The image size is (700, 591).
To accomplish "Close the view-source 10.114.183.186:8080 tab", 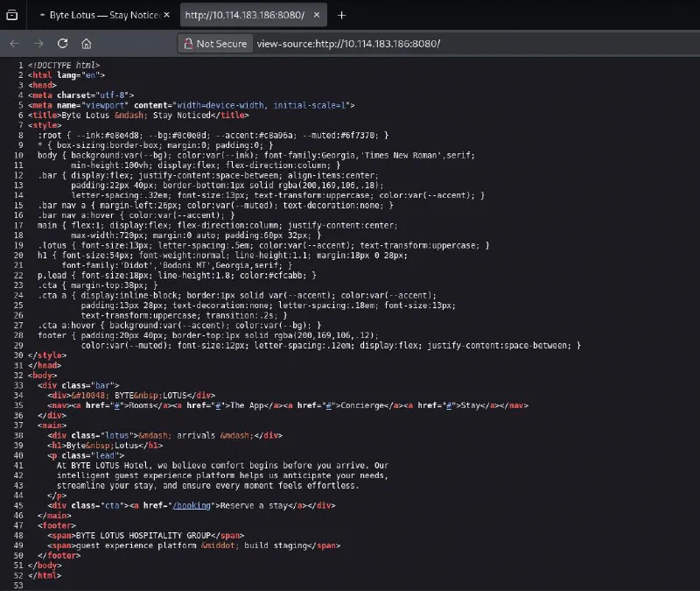I will (317, 15).
